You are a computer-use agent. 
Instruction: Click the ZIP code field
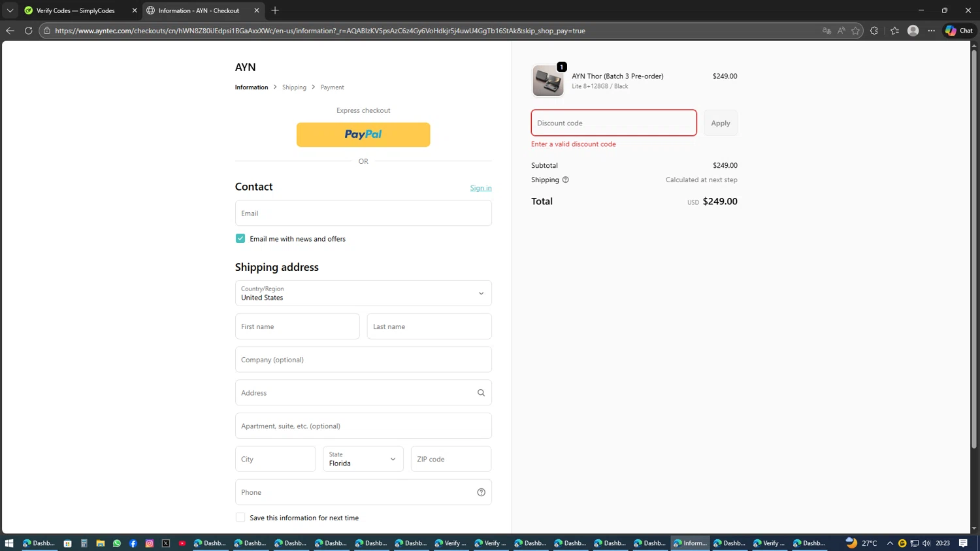[451, 459]
